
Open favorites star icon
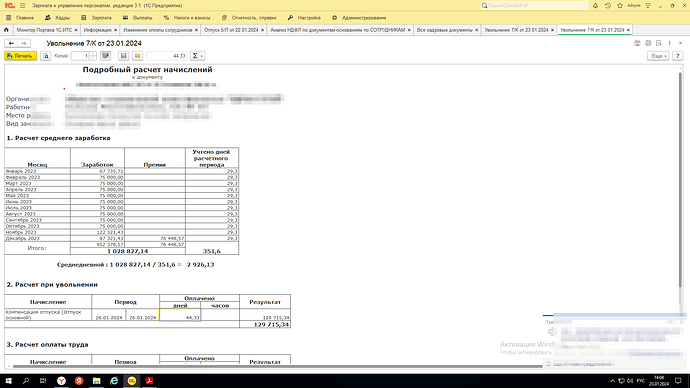620,6
